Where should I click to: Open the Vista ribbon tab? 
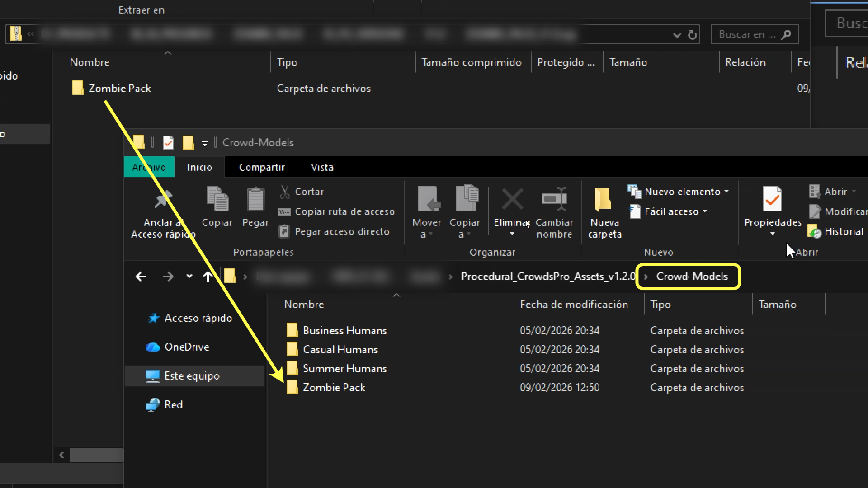pyautogui.click(x=322, y=167)
